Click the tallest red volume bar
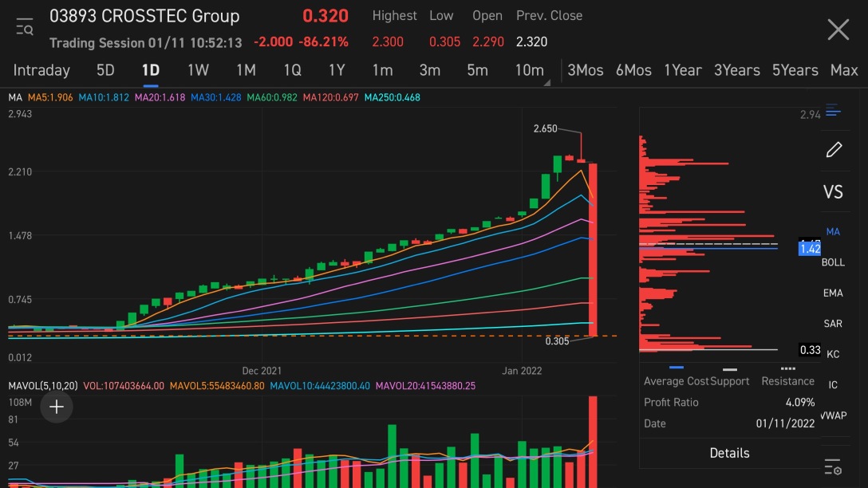 coord(593,442)
